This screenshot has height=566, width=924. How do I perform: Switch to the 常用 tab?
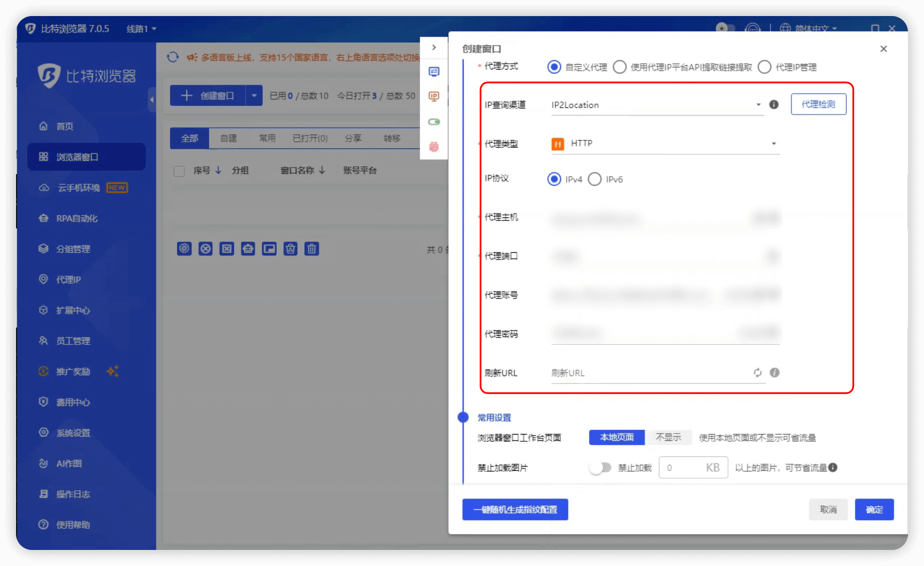(x=267, y=138)
